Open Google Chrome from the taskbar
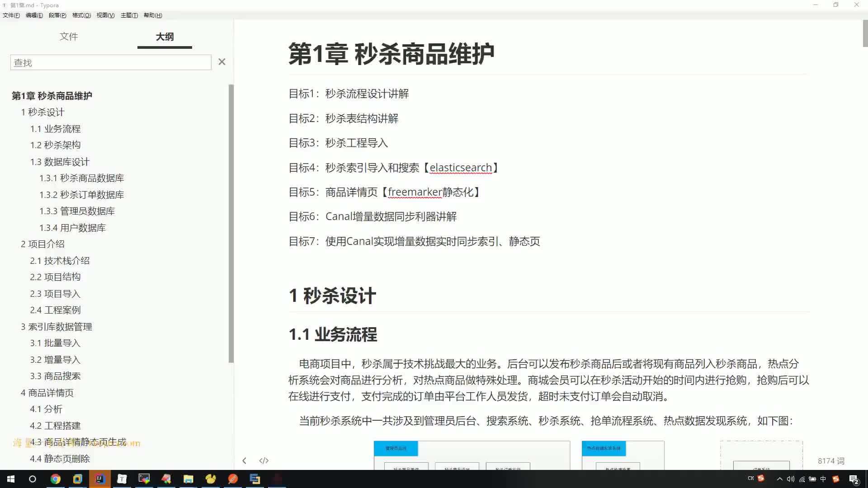The image size is (868, 488). coord(56,479)
